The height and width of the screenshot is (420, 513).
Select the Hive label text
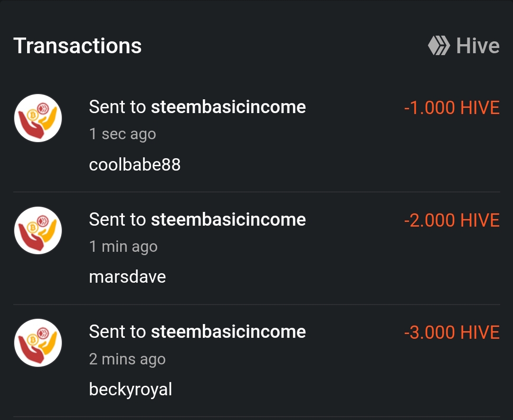coord(477,46)
